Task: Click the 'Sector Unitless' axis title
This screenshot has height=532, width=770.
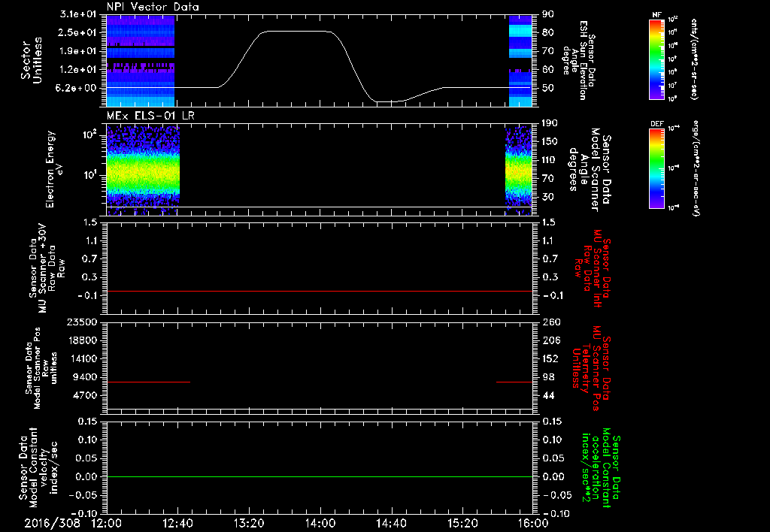Action: tap(32, 61)
